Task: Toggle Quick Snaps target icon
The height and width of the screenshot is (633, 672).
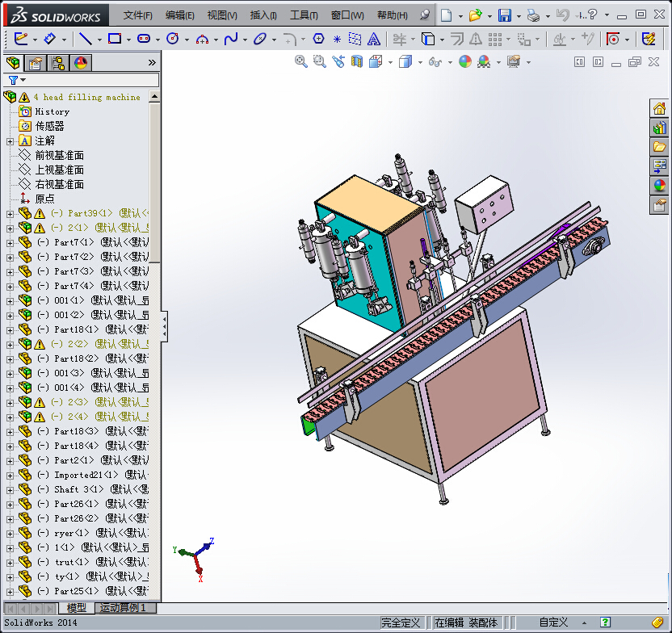Action: tap(613, 40)
